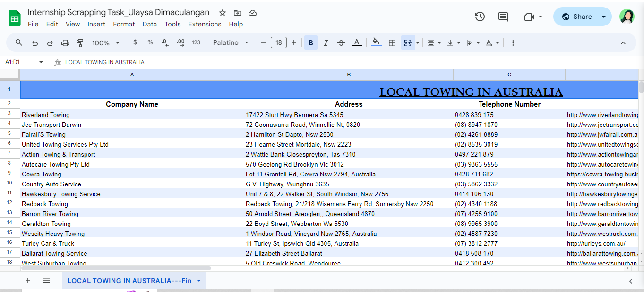This screenshot has height=292, width=644.
Task: Toggle Strikethrough formatting
Action: point(341,43)
